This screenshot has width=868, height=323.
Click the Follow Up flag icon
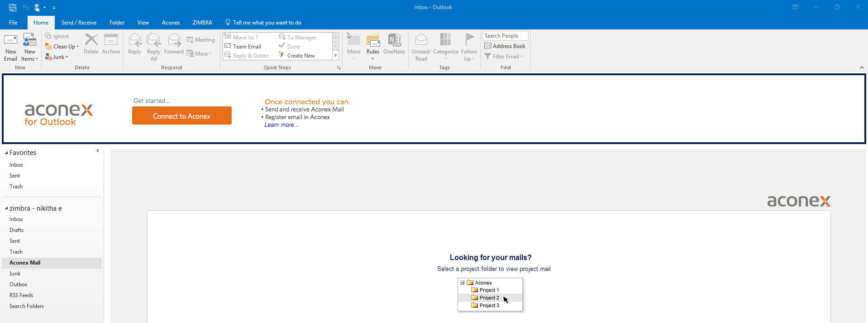click(469, 40)
